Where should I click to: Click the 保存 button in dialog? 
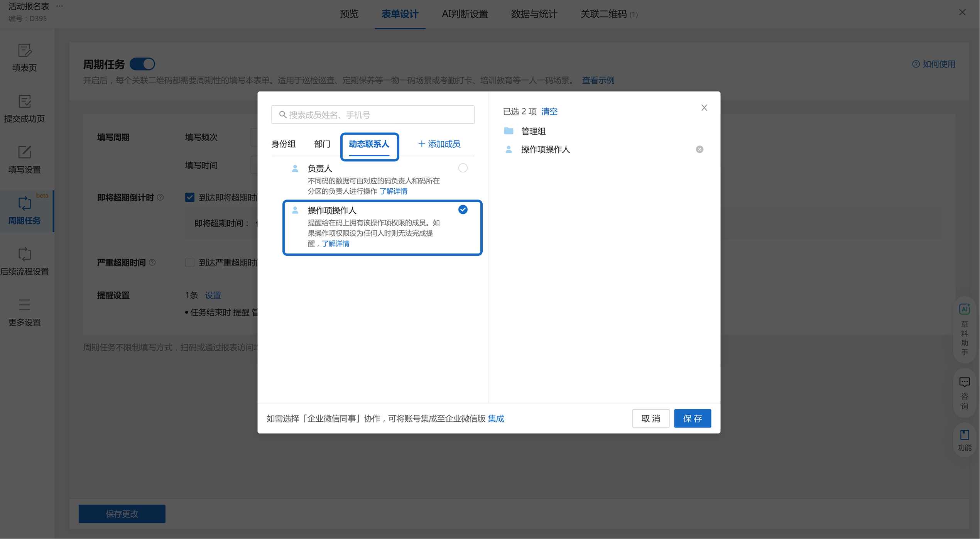[692, 419]
